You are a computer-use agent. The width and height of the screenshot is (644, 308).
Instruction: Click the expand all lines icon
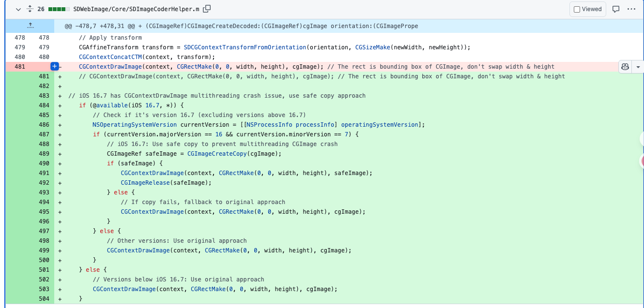30,9
